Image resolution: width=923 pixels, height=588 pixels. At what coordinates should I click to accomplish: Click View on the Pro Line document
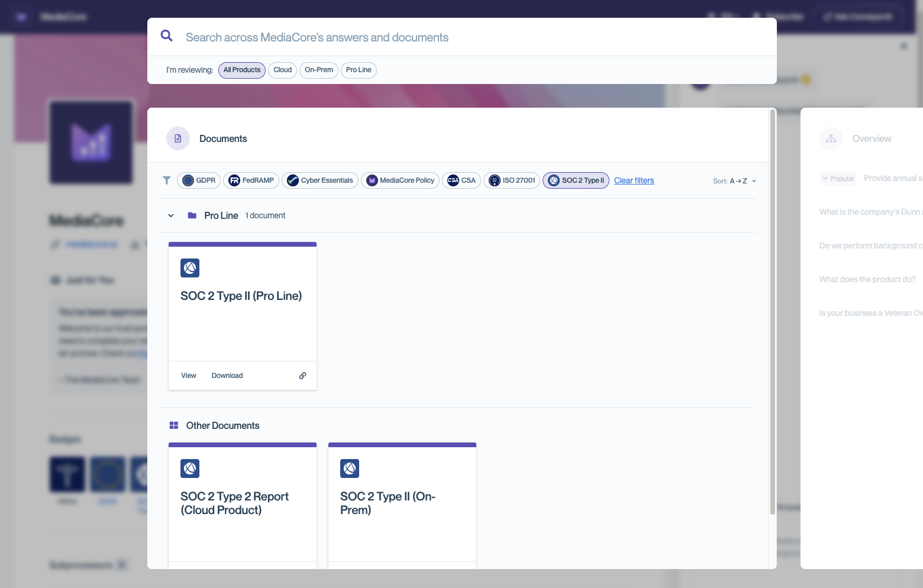[189, 376]
